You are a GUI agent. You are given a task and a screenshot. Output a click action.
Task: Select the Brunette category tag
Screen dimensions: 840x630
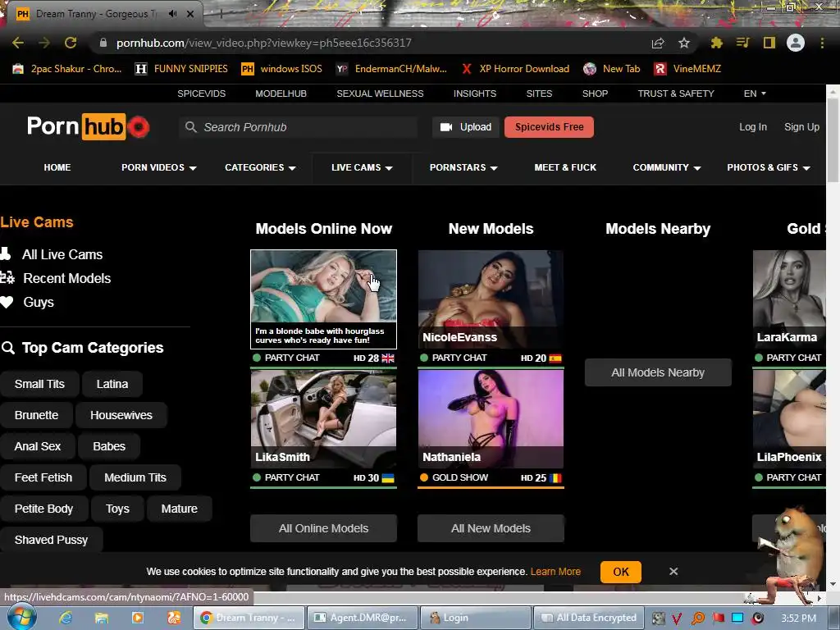click(36, 415)
